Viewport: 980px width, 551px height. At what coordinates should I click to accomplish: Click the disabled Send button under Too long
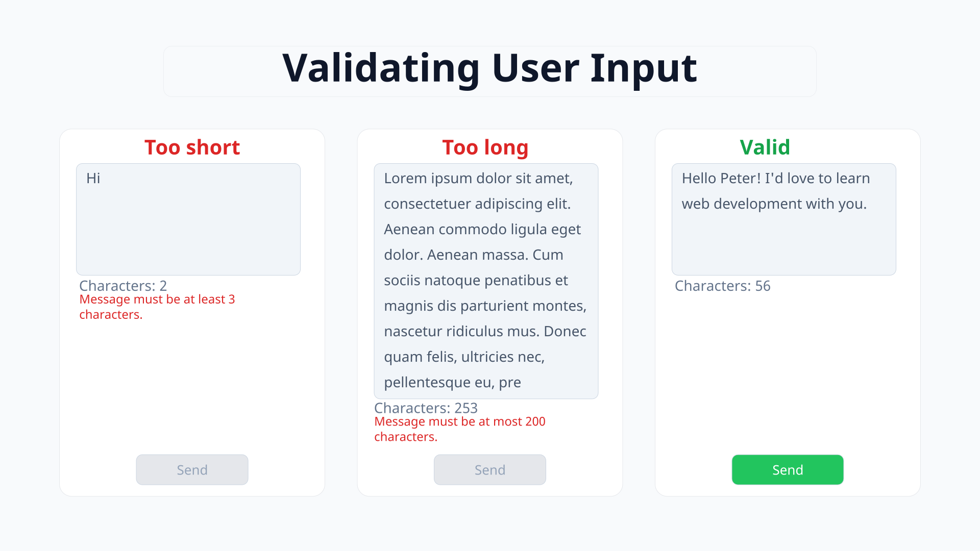click(x=489, y=470)
